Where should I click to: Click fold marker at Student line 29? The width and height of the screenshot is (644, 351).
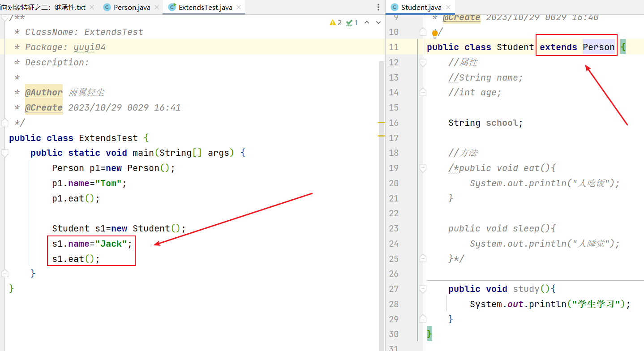coord(423,319)
